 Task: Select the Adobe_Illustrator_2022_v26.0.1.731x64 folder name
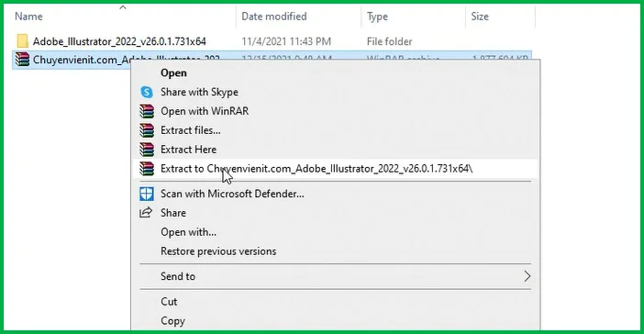119,41
